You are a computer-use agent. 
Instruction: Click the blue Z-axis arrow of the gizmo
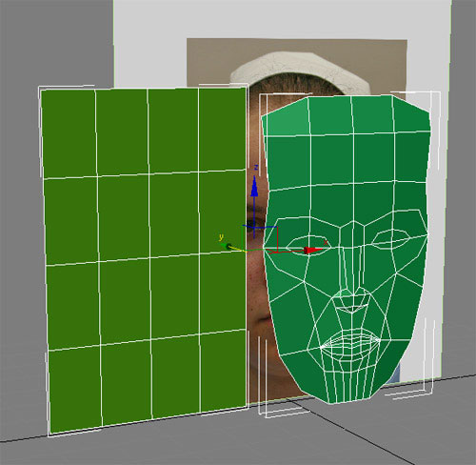tap(254, 187)
